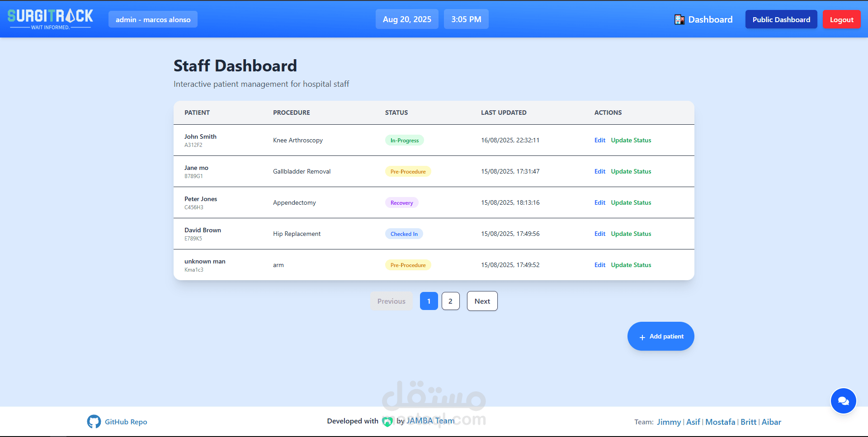Click the Dashboard icon in the header
The height and width of the screenshot is (437, 868).
coord(679,19)
